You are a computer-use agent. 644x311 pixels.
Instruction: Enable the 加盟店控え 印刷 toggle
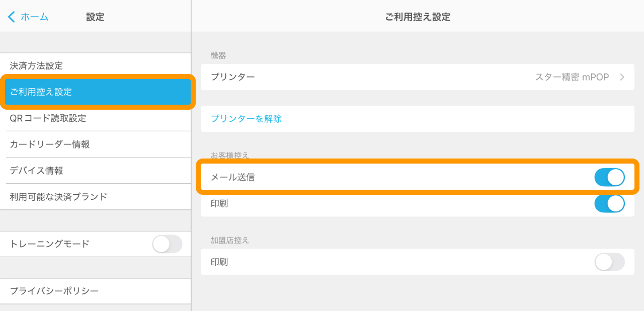pos(609,262)
